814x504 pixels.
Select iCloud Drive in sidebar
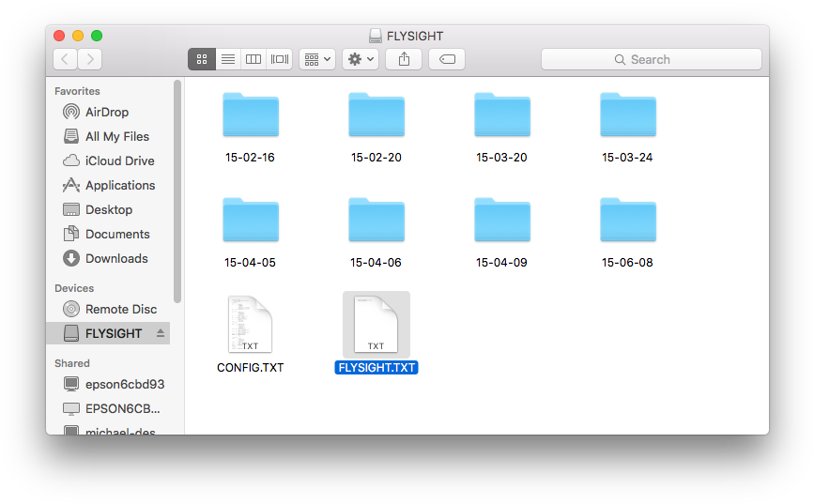pos(119,160)
